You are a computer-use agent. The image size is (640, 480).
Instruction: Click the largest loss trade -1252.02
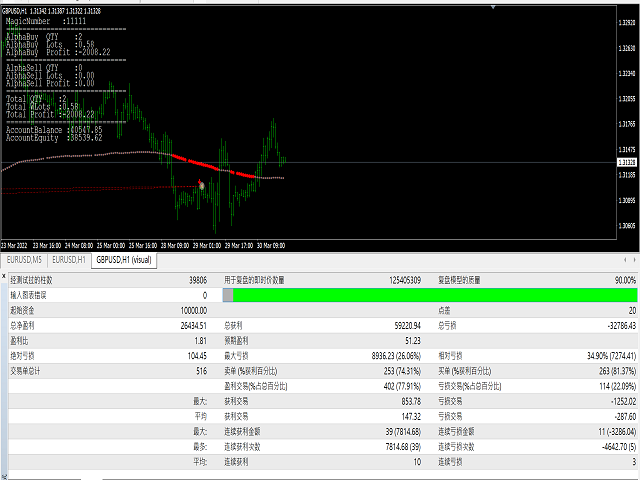[x=623, y=401]
